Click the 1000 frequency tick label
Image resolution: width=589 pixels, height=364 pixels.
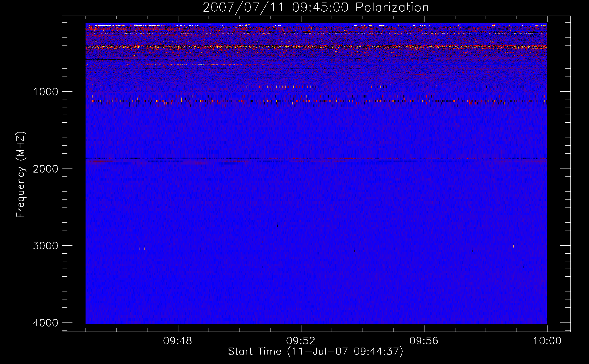pos(46,92)
